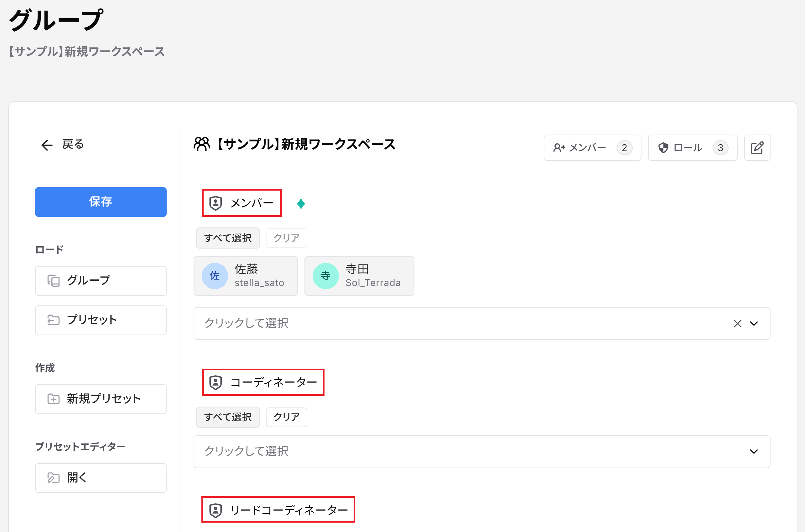Load a preset with プリセット button
The height and width of the screenshot is (532, 805).
pyautogui.click(x=101, y=320)
